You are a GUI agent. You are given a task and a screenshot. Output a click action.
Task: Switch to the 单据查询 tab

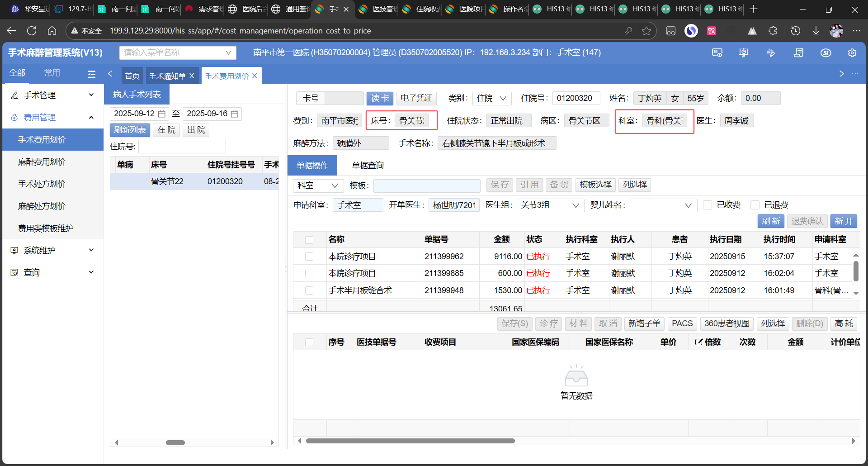pos(368,166)
